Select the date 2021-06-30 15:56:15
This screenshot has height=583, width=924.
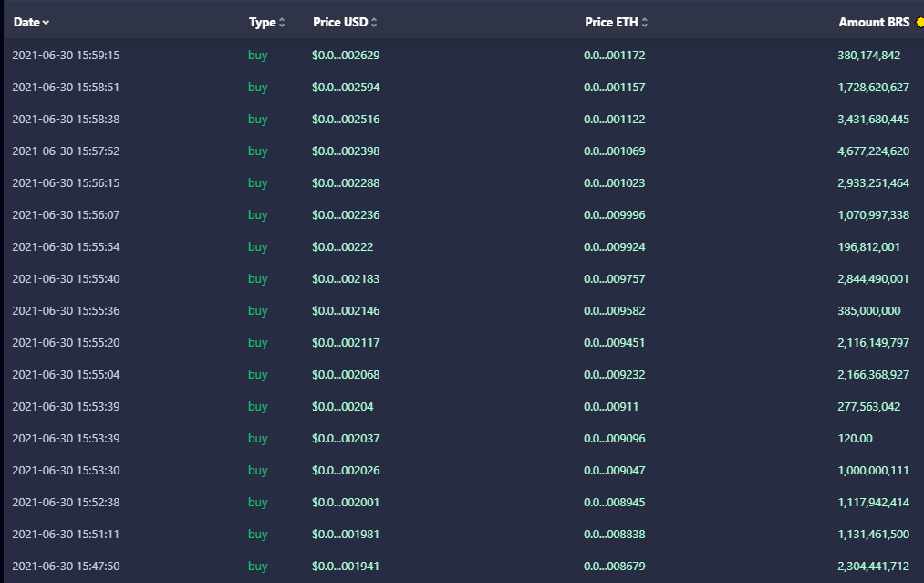pyautogui.click(x=66, y=182)
